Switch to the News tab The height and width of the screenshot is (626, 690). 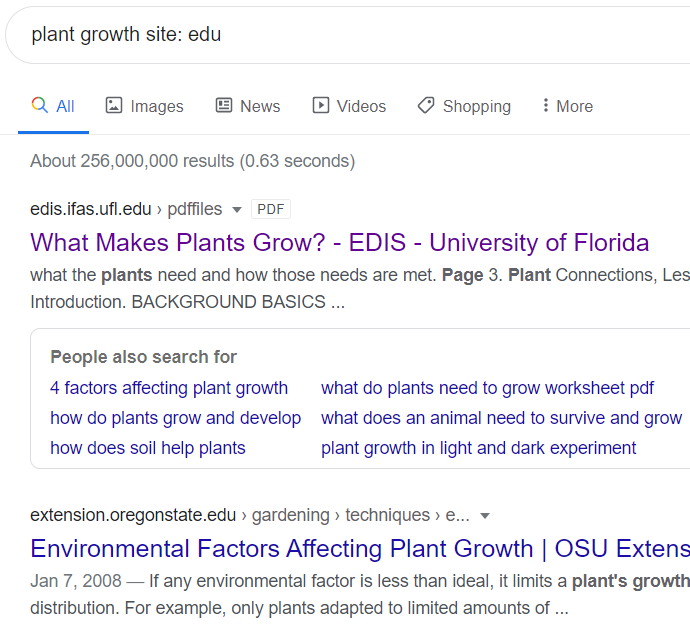coord(248,106)
